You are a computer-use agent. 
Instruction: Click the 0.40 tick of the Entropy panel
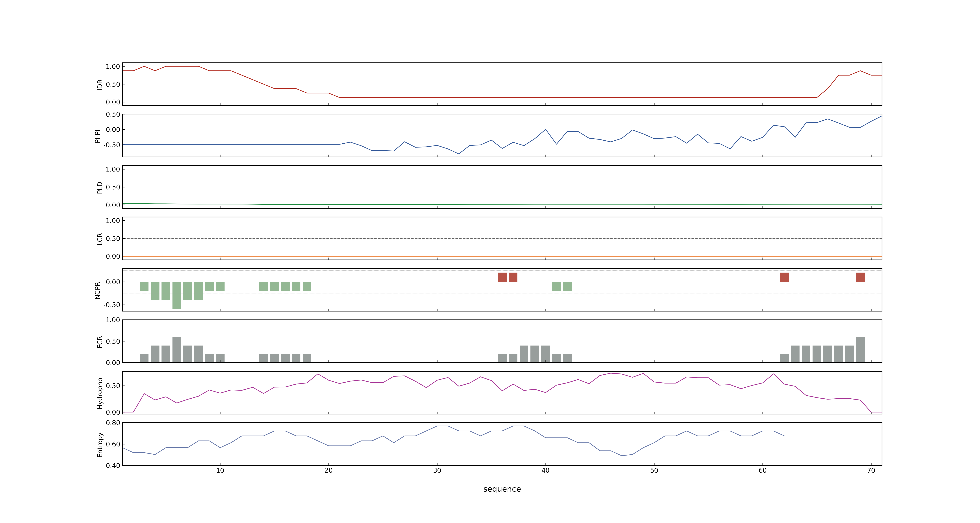pos(113,466)
